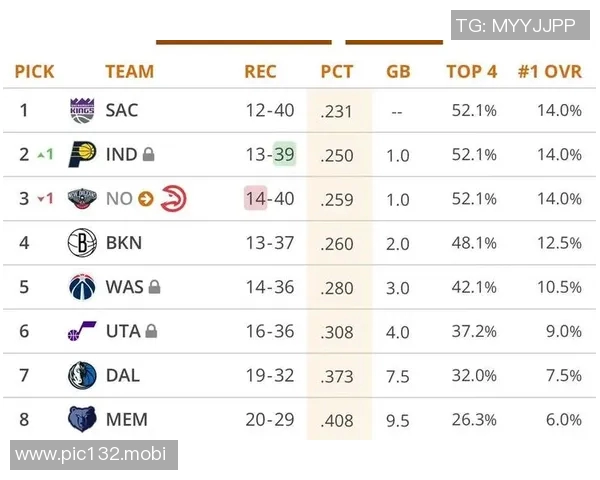Click the lock icon beside UTA

click(x=151, y=331)
